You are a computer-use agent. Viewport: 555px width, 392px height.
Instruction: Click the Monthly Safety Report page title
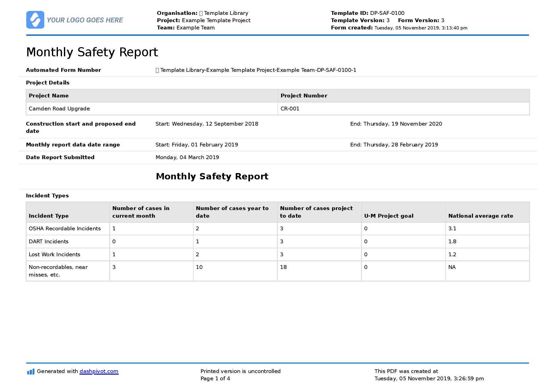click(x=92, y=52)
